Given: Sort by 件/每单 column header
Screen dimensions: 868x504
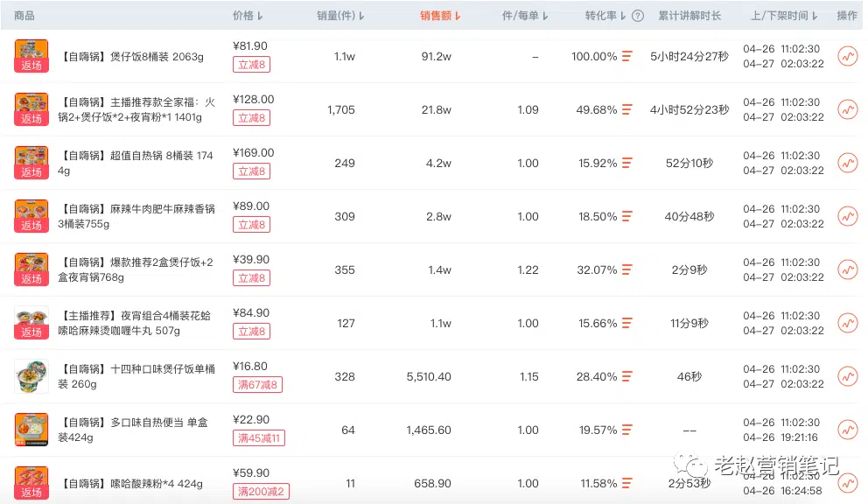Looking at the screenshot, I should 525,16.
